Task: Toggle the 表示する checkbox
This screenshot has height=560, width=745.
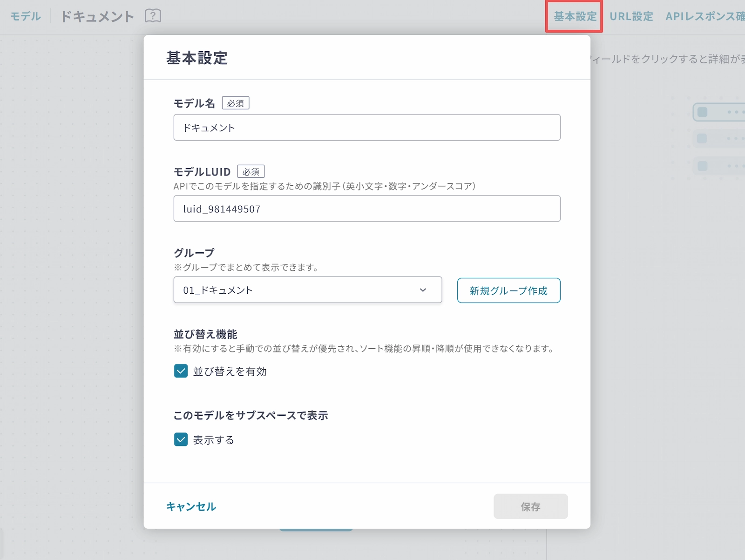Action: click(x=181, y=439)
